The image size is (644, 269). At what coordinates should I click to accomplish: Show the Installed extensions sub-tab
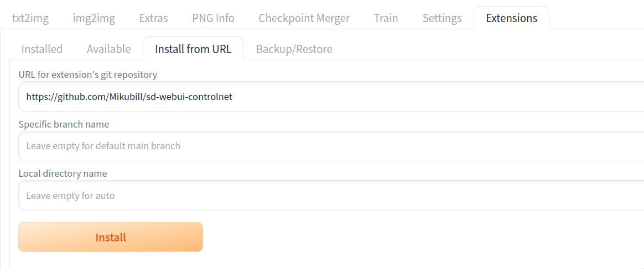[42, 49]
